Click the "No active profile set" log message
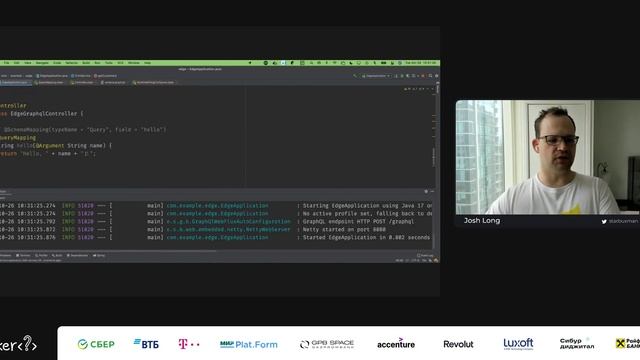 (x=367, y=213)
